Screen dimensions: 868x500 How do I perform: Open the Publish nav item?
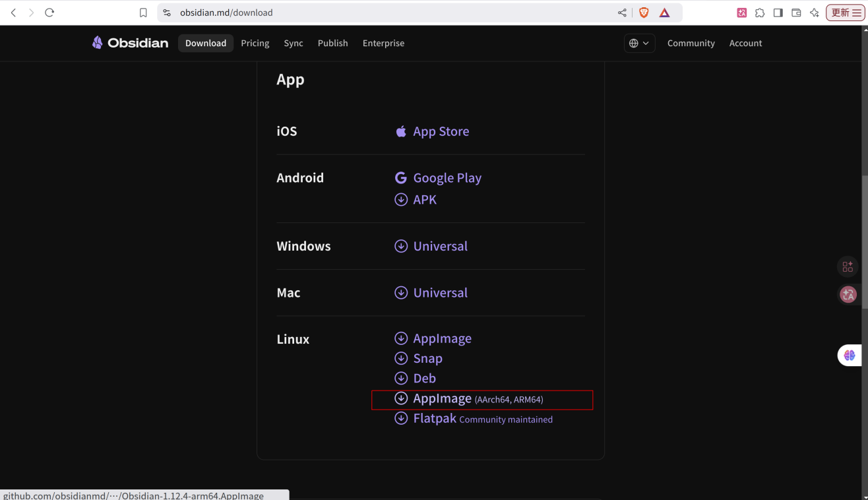point(332,43)
